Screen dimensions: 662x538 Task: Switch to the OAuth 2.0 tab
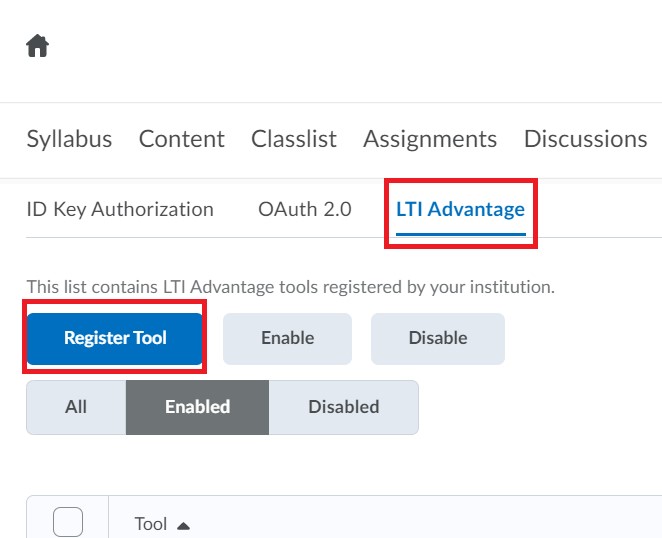point(305,209)
